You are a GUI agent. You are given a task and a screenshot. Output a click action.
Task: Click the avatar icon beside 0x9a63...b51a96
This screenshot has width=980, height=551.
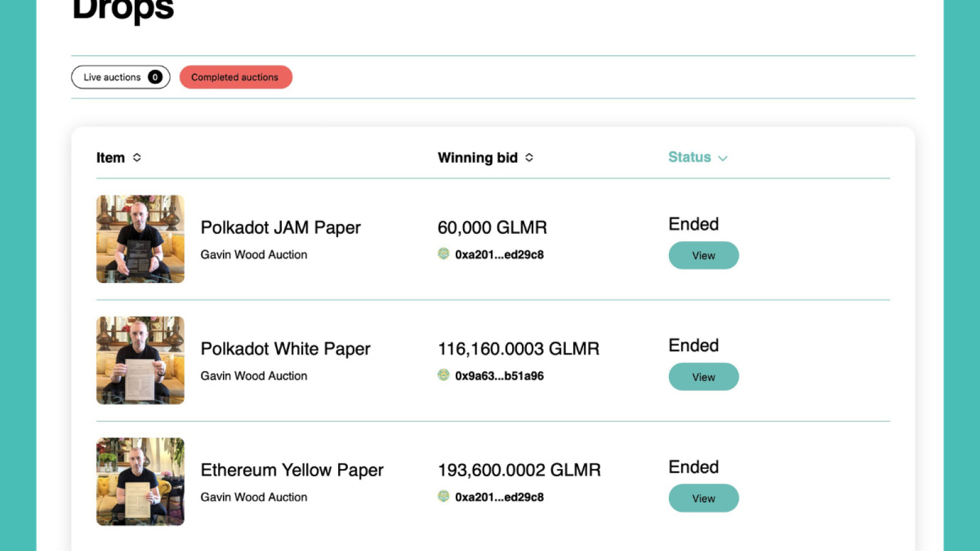point(443,375)
